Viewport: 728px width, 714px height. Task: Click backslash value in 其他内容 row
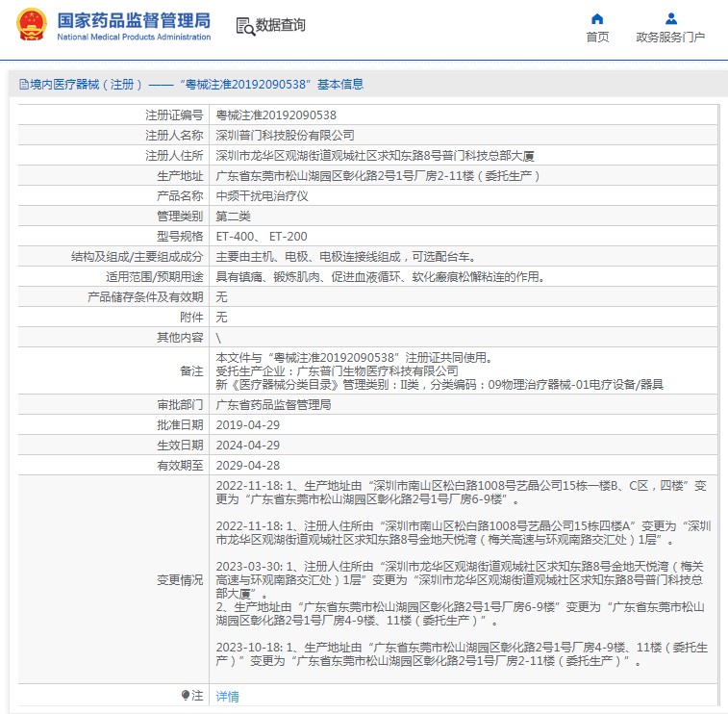(x=218, y=338)
